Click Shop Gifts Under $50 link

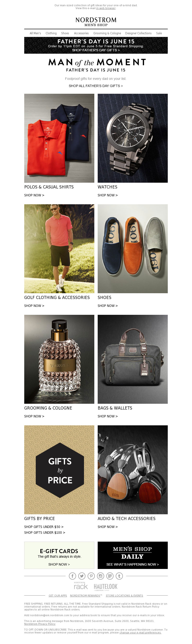click(44, 527)
